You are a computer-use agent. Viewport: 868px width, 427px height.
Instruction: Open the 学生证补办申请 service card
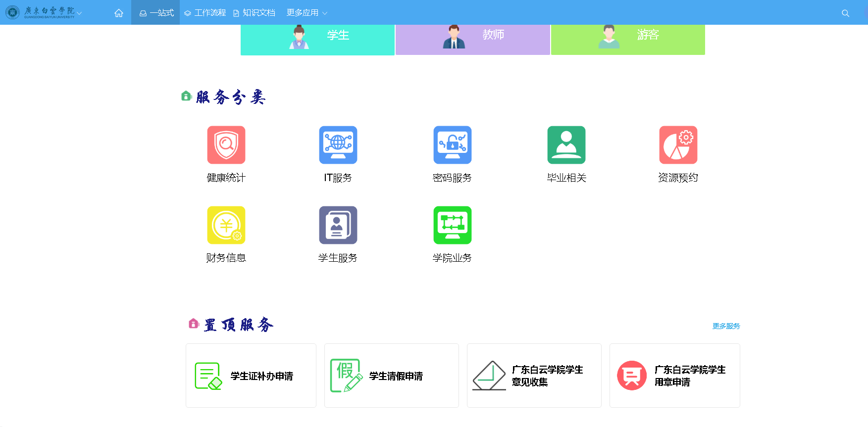click(x=251, y=376)
